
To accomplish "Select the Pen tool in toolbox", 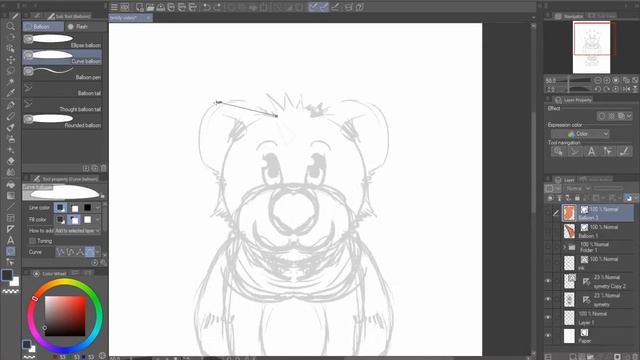I will click(x=10, y=105).
